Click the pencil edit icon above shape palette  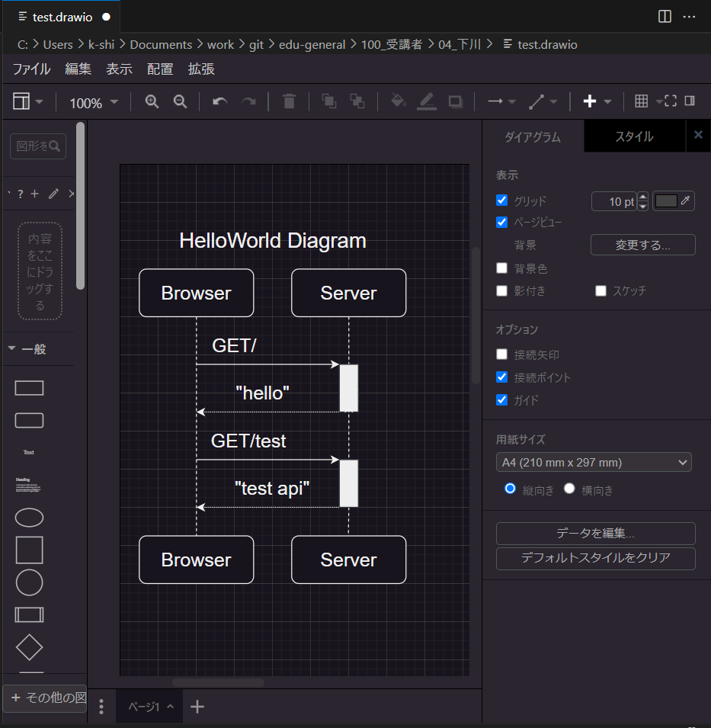52,194
